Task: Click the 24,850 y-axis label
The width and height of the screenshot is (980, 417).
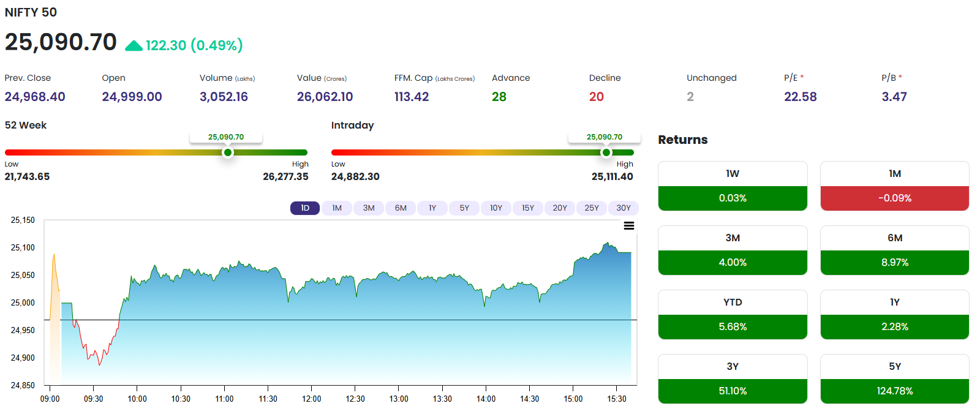Action: [23, 385]
